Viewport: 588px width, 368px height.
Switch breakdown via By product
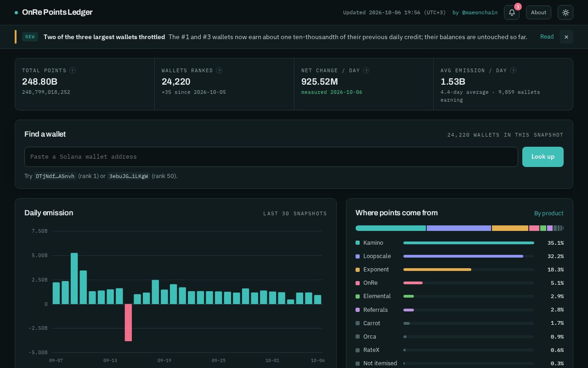(x=548, y=213)
